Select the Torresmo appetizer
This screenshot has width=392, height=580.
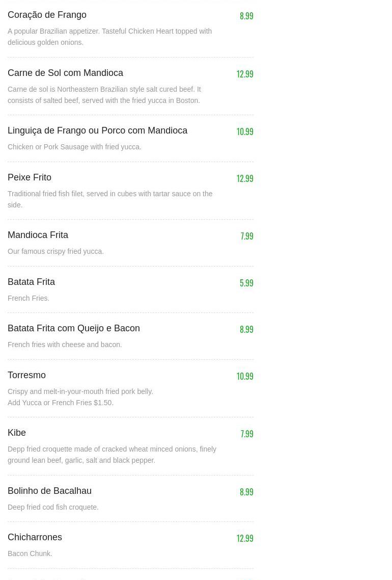tap(26, 375)
